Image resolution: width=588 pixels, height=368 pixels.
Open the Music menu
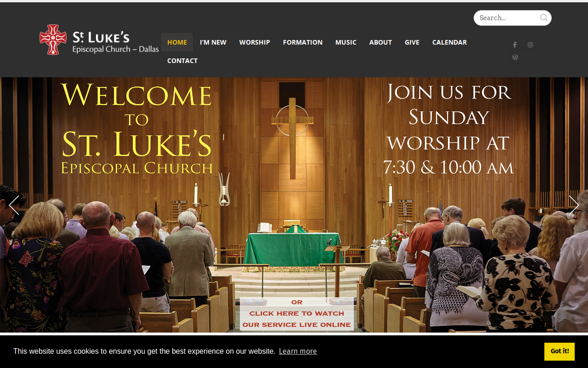(x=346, y=42)
